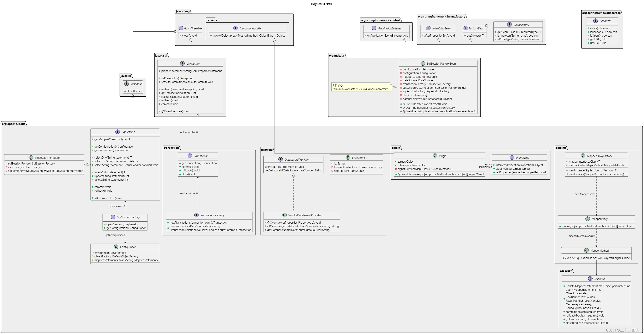Select the transaction package label
This screenshot has width=644, height=334.
(x=171, y=148)
